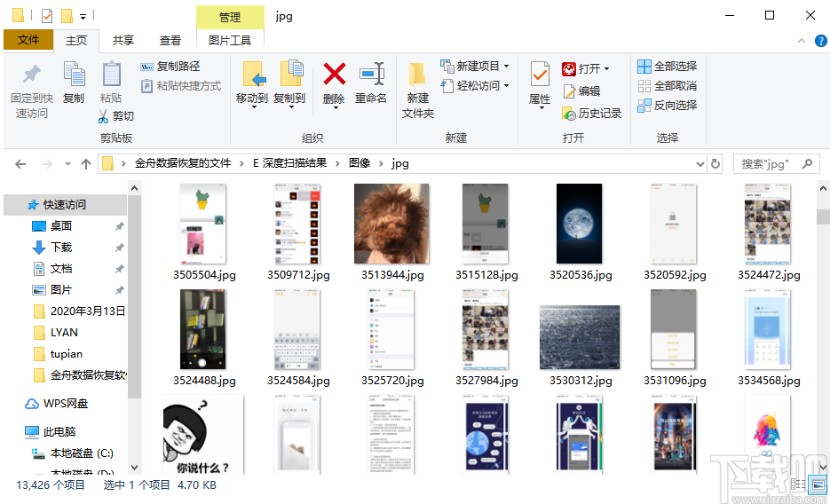
Task: Switch to the Home (主页) tab
Action: click(76, 41)
